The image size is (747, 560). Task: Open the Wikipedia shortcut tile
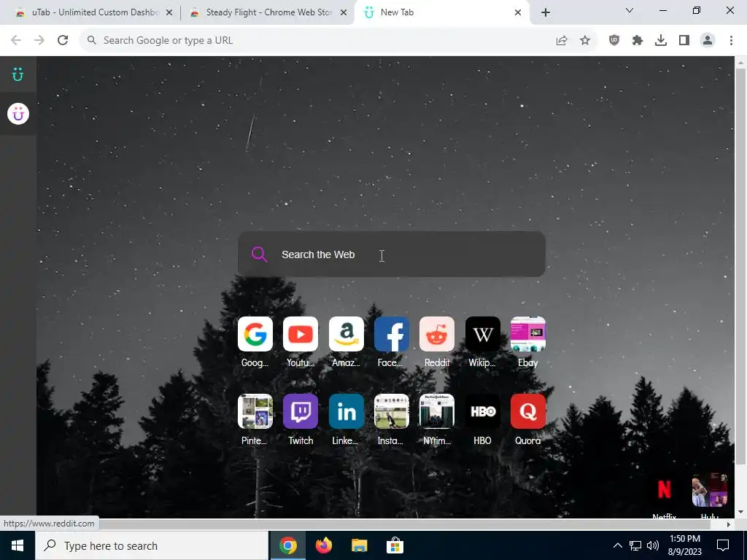pos(483,334)
